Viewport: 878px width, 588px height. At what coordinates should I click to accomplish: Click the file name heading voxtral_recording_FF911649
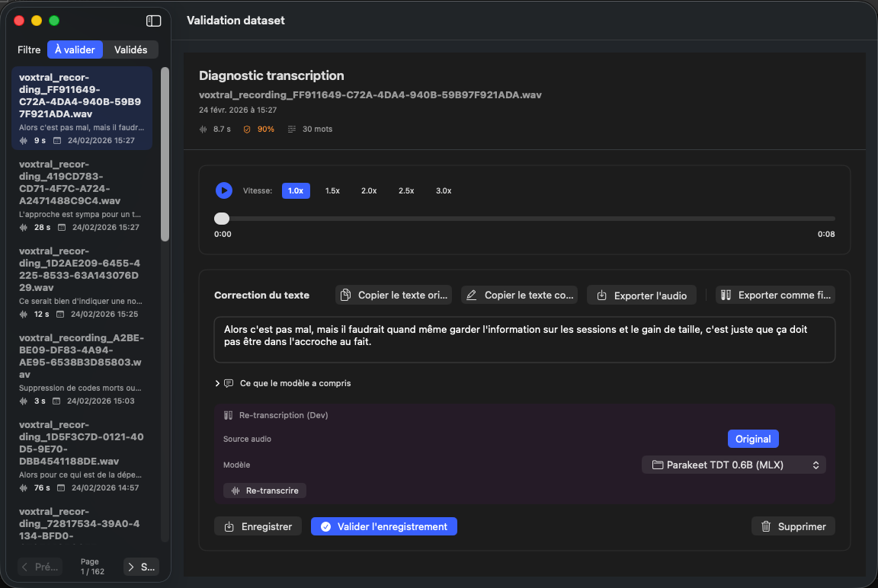point(370,95)
